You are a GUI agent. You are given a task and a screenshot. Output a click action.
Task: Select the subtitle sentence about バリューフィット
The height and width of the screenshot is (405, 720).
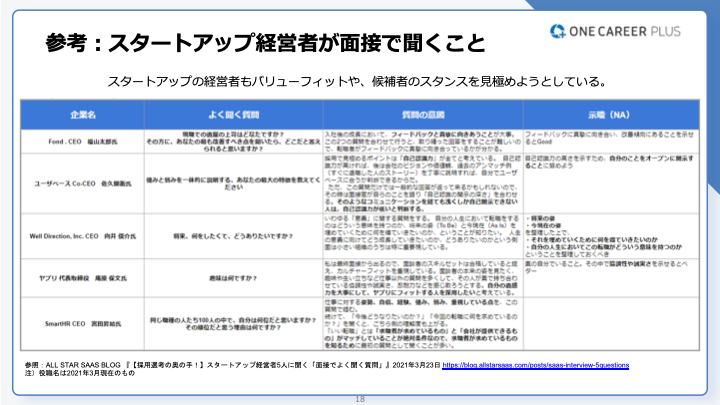[357, 81]
